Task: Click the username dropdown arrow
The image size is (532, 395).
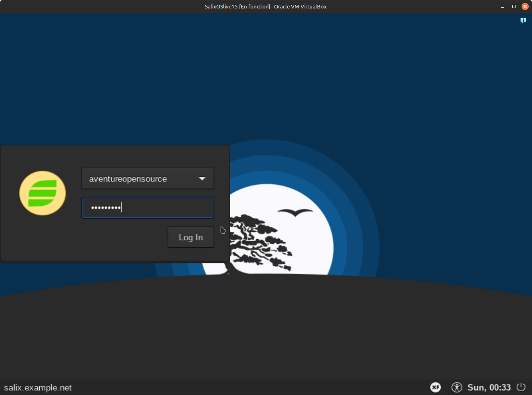Action: point(202,179)
